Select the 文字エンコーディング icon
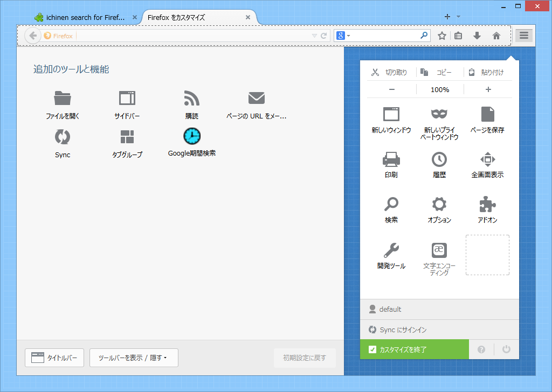The height and width of the screenshot is (392, 552). pos(439,250)
